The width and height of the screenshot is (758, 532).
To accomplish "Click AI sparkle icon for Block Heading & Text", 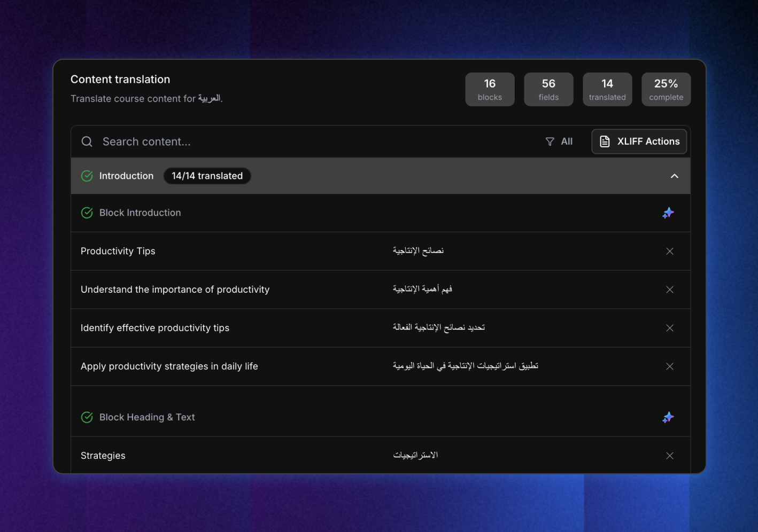I will 668,417.
